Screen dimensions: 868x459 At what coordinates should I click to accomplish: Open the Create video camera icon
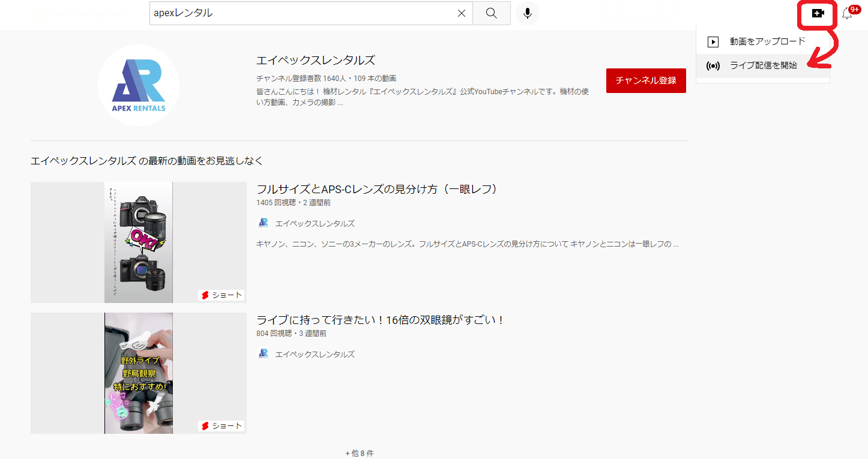(x=818, y=13)
